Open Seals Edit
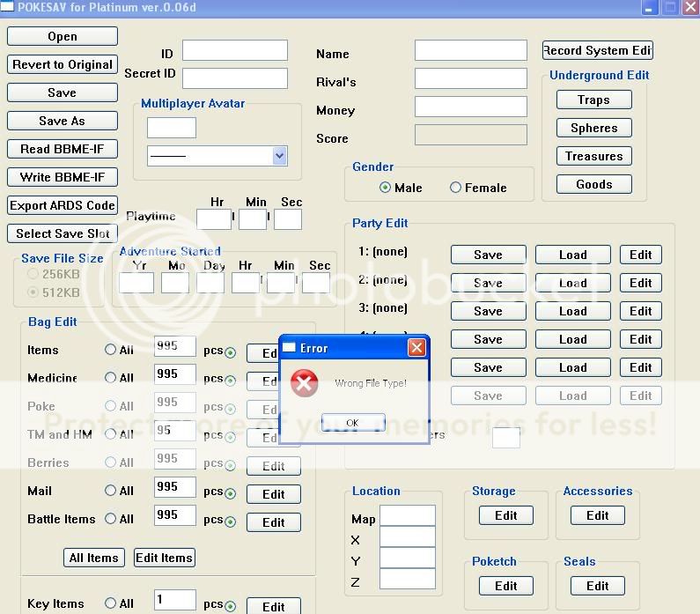This screenshot has height=614, width=700. [x=597, y=586]
